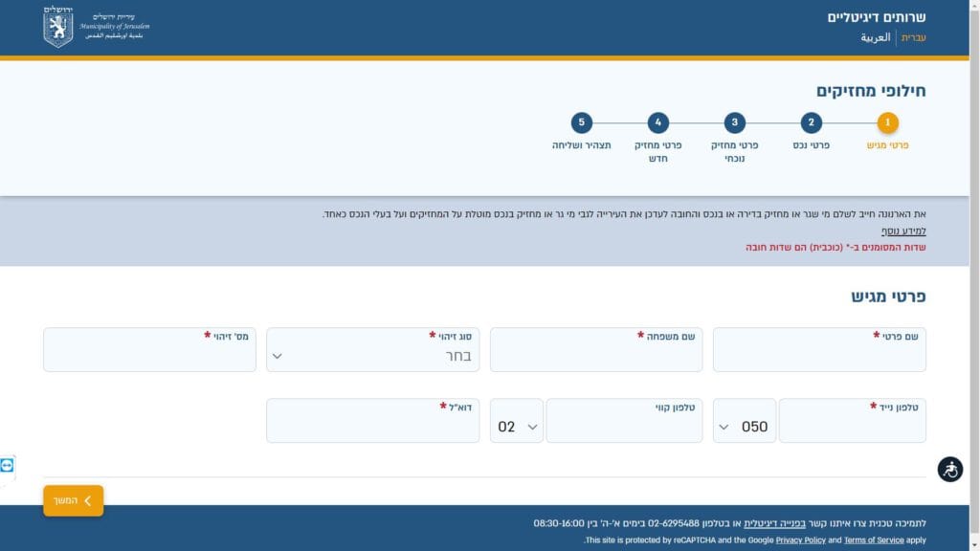The image size is (980, 551).
Task: Open the למידע נוסף link
Action: [x=903, y=231]
